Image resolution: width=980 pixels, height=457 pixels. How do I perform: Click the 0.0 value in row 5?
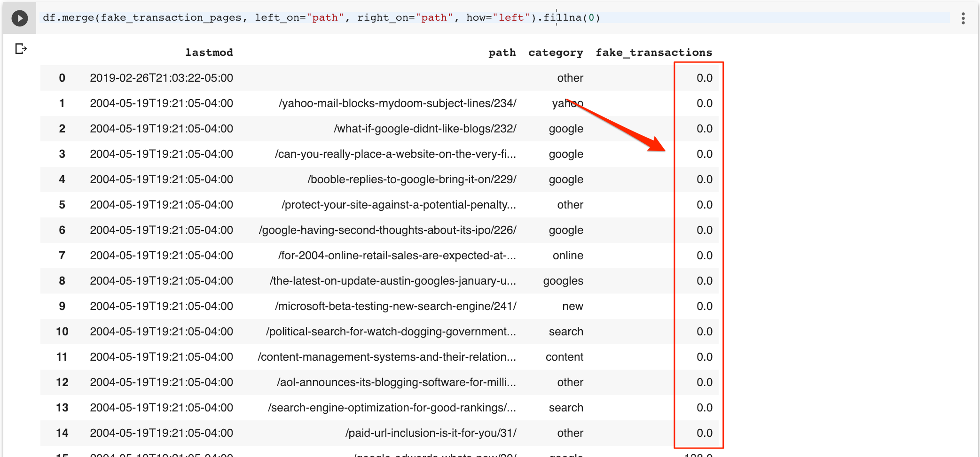[x=704, y=205]
